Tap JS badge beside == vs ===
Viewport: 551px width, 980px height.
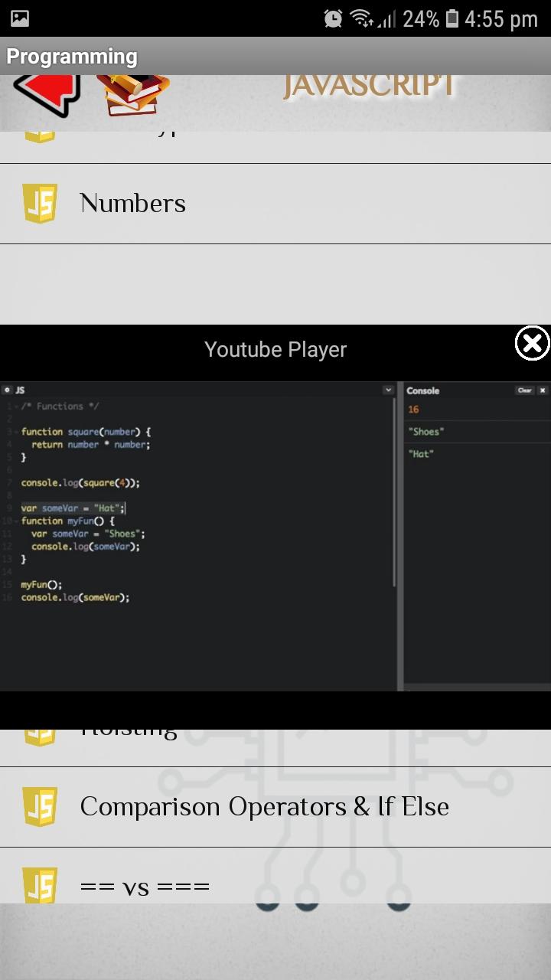point(41,886)
